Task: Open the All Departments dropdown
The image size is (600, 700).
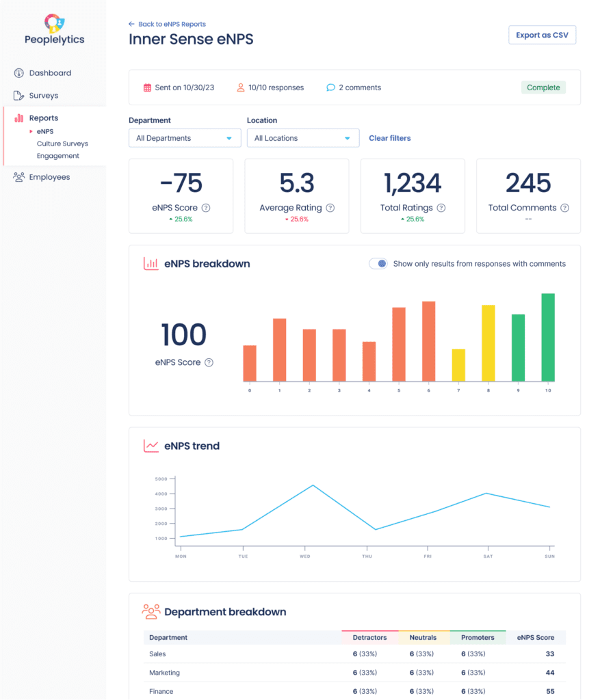Action: (185, 137)
